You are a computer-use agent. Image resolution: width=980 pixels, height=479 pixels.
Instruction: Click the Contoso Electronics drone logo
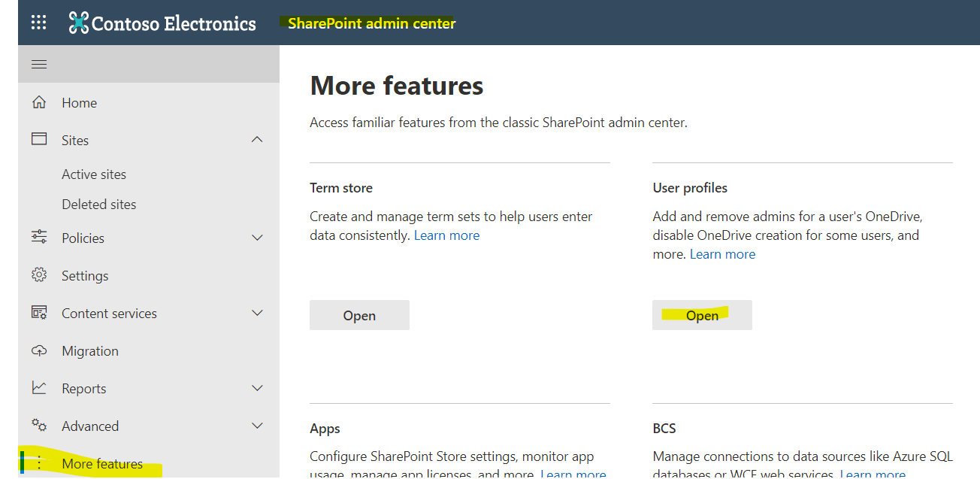(78, 23)
